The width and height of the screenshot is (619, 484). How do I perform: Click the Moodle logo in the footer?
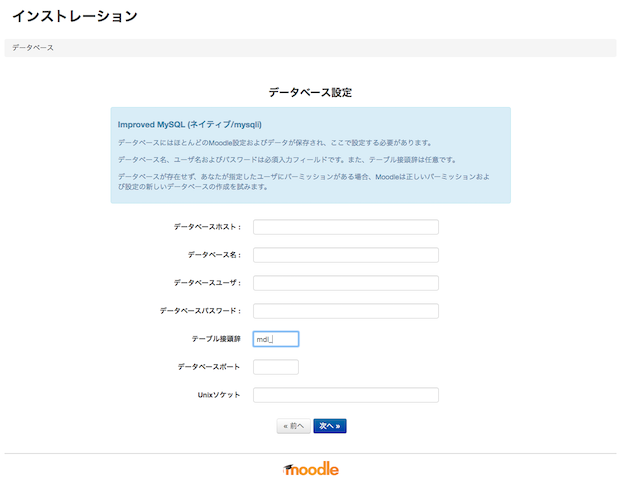click(x=311, y=469)
